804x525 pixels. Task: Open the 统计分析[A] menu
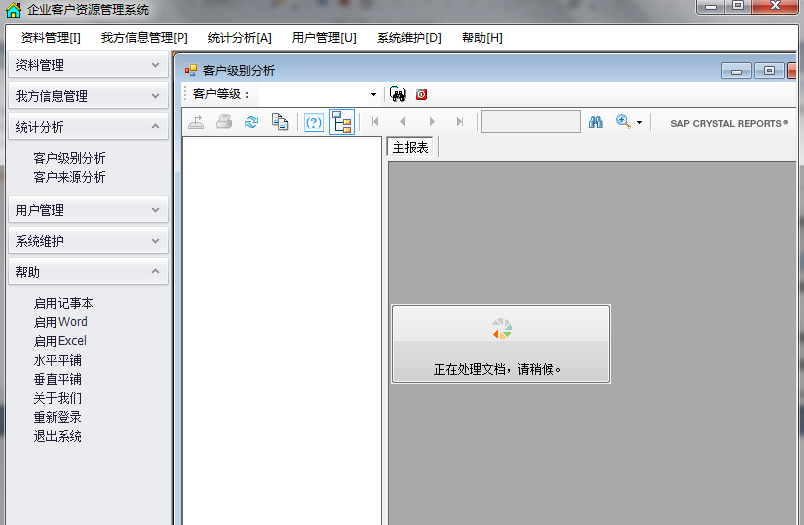tap(239, 38)
